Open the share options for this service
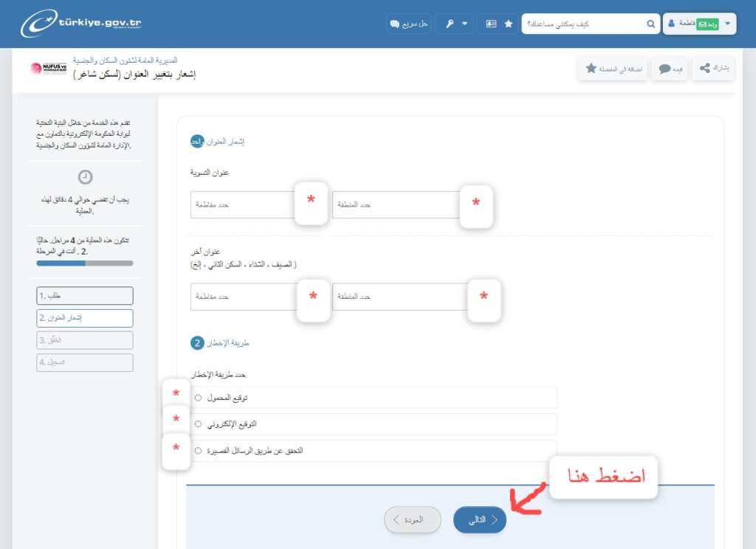This screenshot has width=756, height=549. point(711,67)
